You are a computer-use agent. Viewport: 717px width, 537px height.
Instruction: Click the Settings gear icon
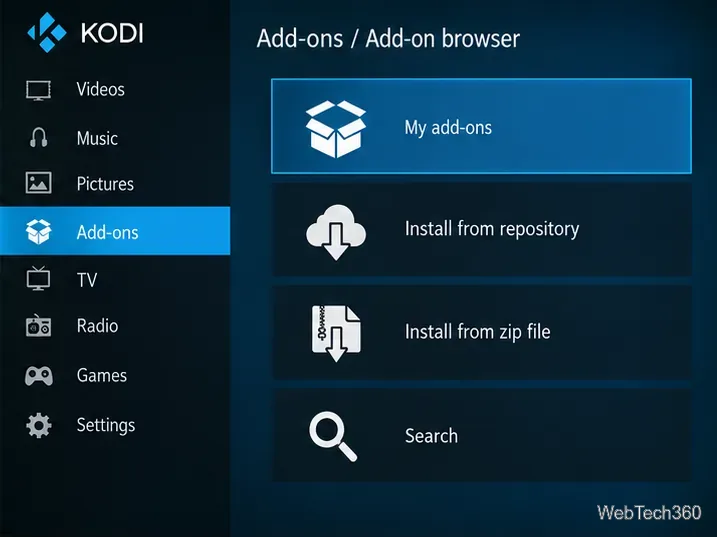(x=38, y=425)
